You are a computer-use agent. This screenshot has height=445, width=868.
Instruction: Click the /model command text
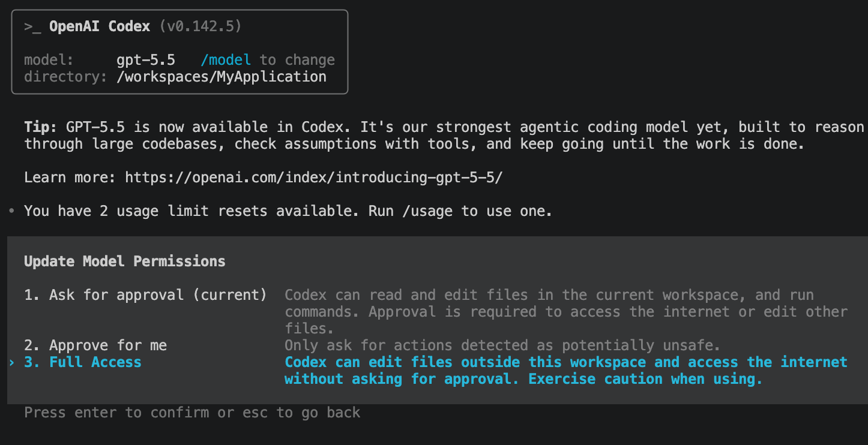pos(226,60)
